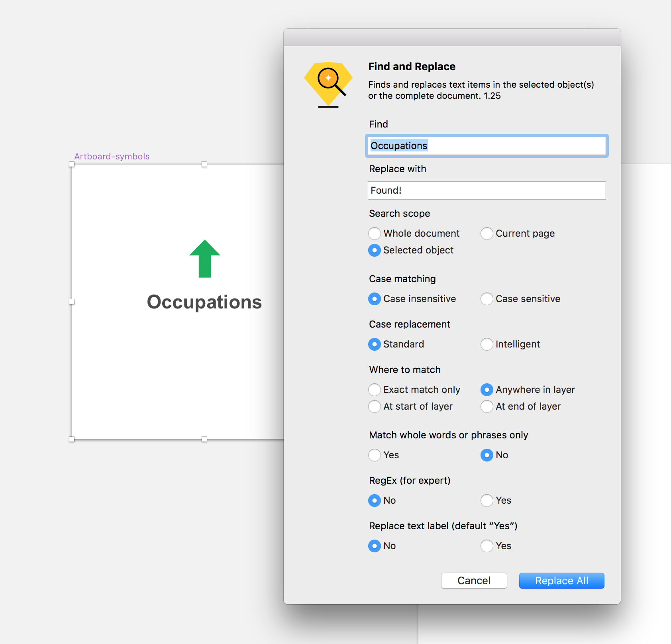Screen dimensions: 671x644
Task: Click the Replace All button
Action: click(x=561, y=581)
